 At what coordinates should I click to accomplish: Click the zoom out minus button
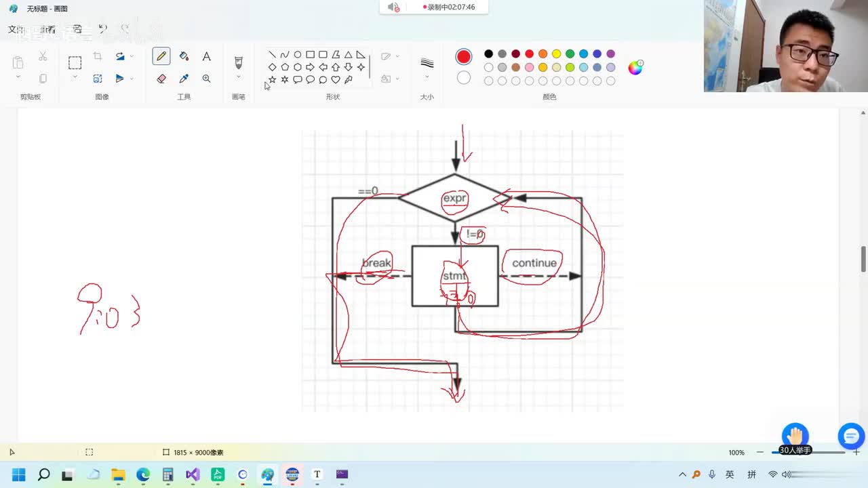(759, 452)
